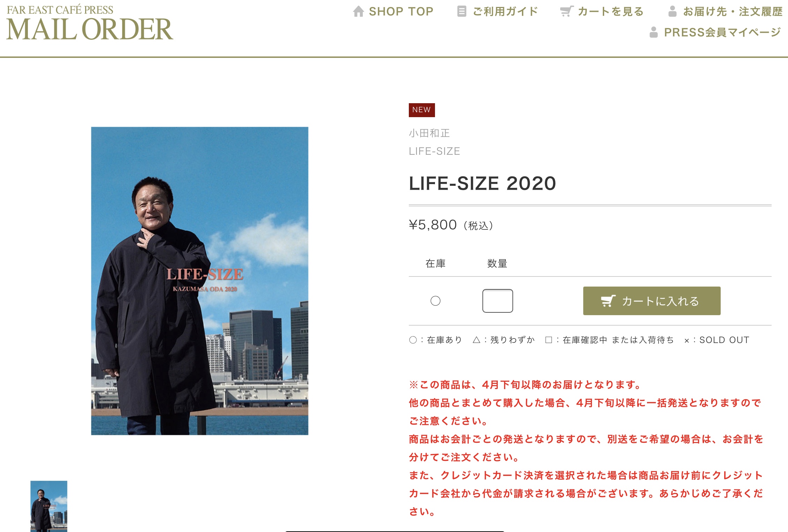The width and height of the screenshot is (788, 532).
Task: Click the LIFE-SIZE category text above the title
Action: coord(434,151)
